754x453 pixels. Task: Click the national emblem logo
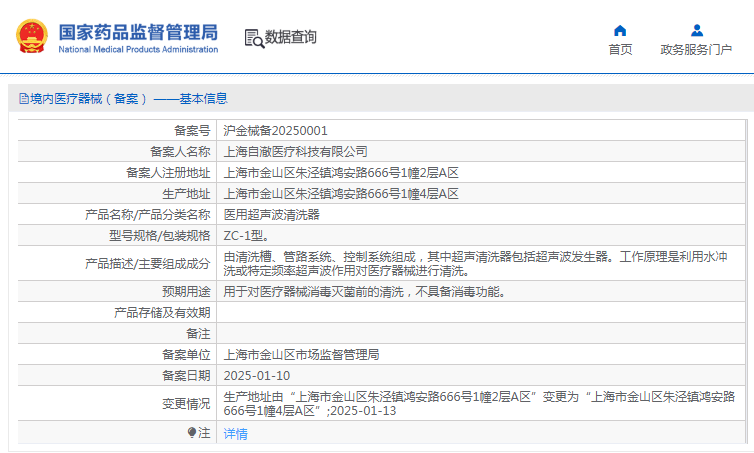(32, 36)
